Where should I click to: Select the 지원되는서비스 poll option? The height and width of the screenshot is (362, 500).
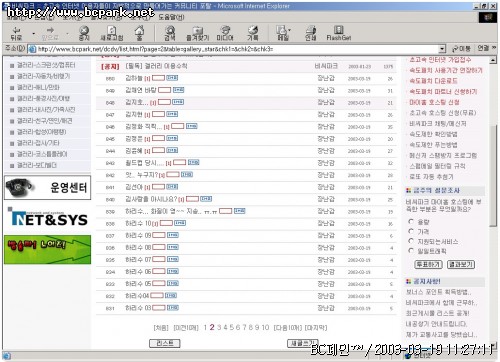(x=411, y=241)
